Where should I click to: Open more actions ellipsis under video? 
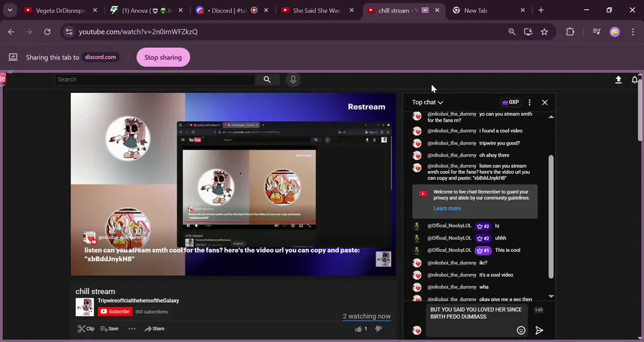[132, 328]
